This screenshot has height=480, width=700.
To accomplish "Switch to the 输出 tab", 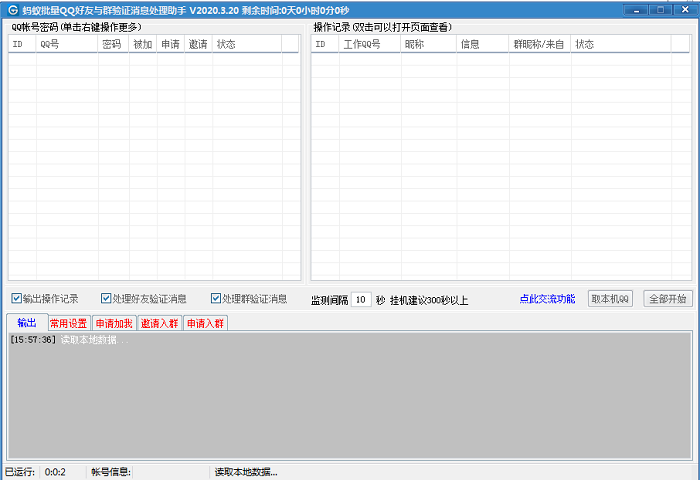I will tap(27, 322).
